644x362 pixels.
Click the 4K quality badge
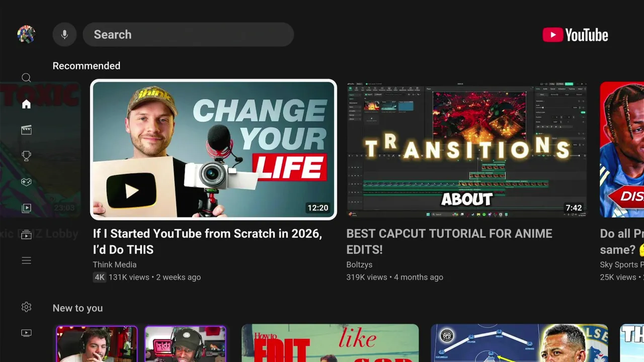(99, 277)
